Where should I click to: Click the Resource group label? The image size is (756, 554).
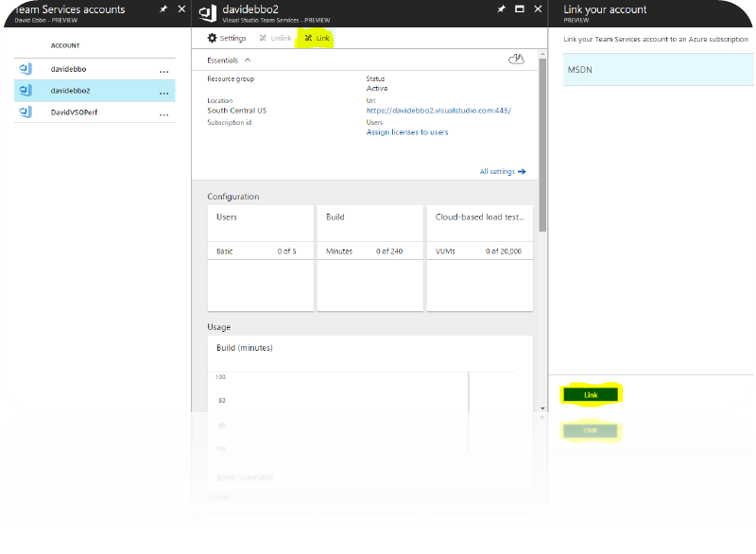click(x=231, y=78)
